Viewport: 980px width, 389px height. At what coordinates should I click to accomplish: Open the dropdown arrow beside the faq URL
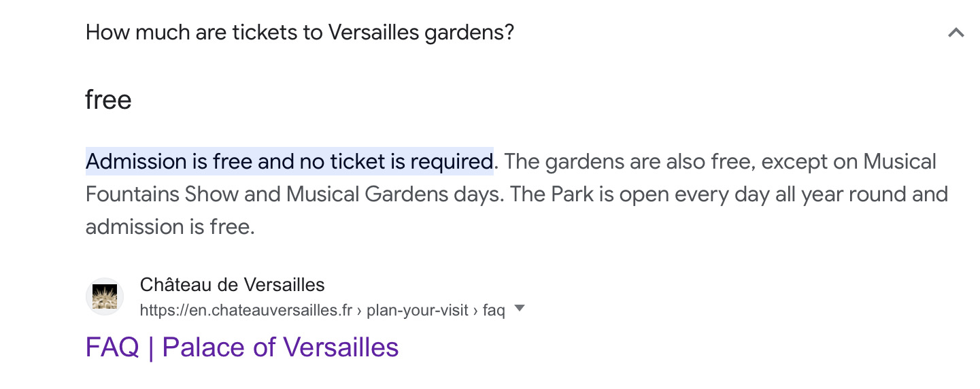(x=520, y=309)
